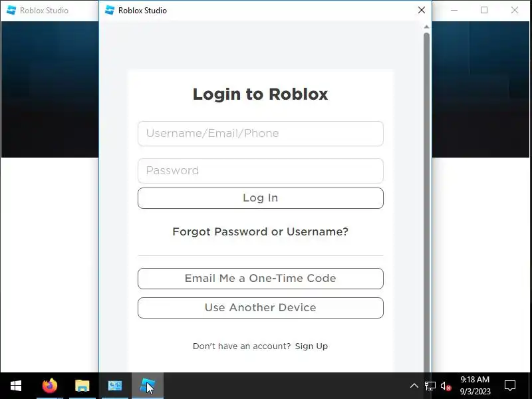
Task: Open the taskbar clock showing 9:18 AM
Action: click(x=475, y=386)
